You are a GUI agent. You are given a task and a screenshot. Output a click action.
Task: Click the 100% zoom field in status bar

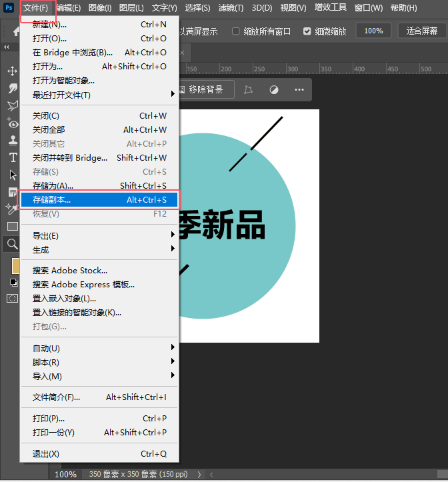tap(65, 474)
